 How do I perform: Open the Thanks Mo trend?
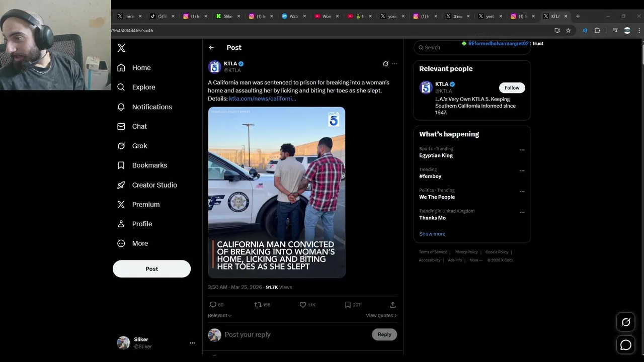(432, 218)
